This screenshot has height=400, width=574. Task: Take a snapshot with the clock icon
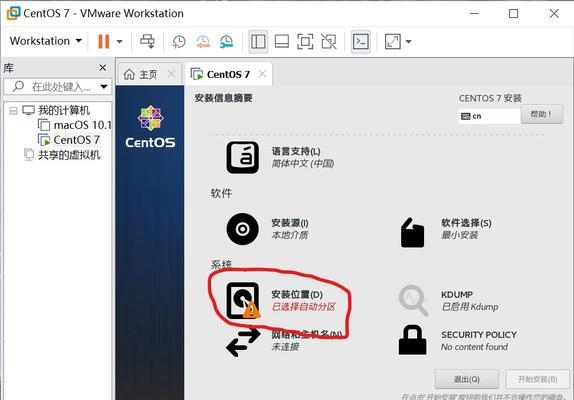click(x=179, y=42)
